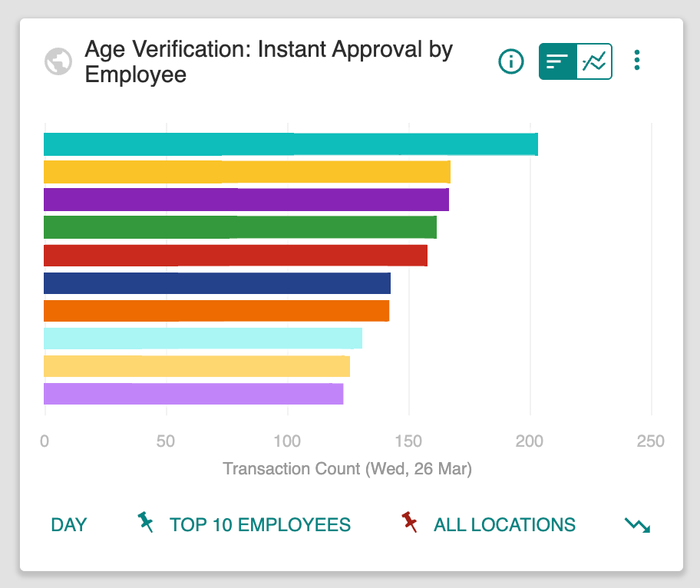Open the TOP 10 EMPLOYEES filter
Screen dimensions: 700x588
click(259, 525)
